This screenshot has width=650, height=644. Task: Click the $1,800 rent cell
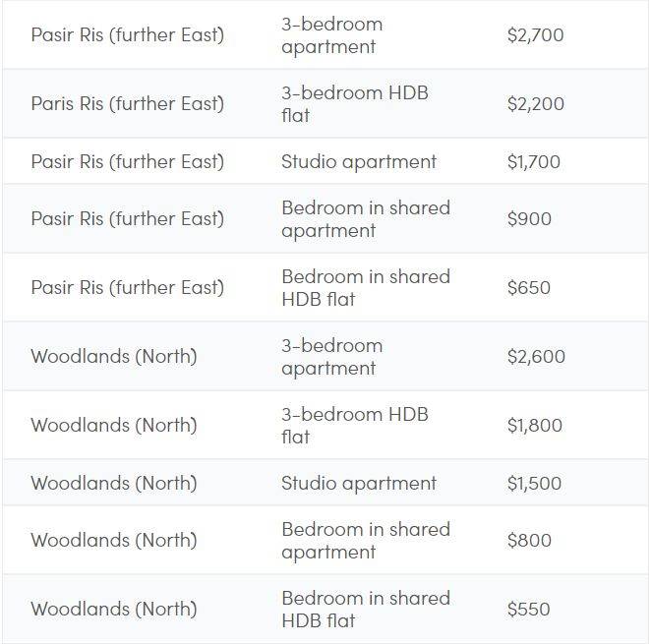click(x=534, y=426)
